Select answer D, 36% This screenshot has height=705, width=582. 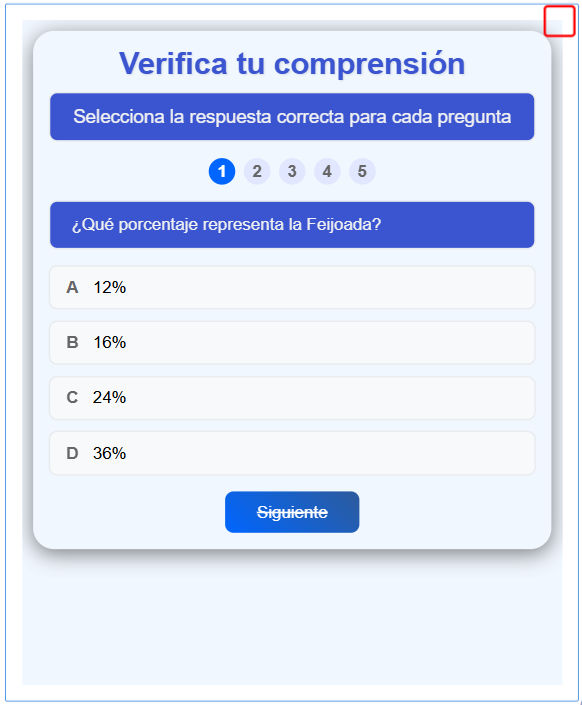292,453
